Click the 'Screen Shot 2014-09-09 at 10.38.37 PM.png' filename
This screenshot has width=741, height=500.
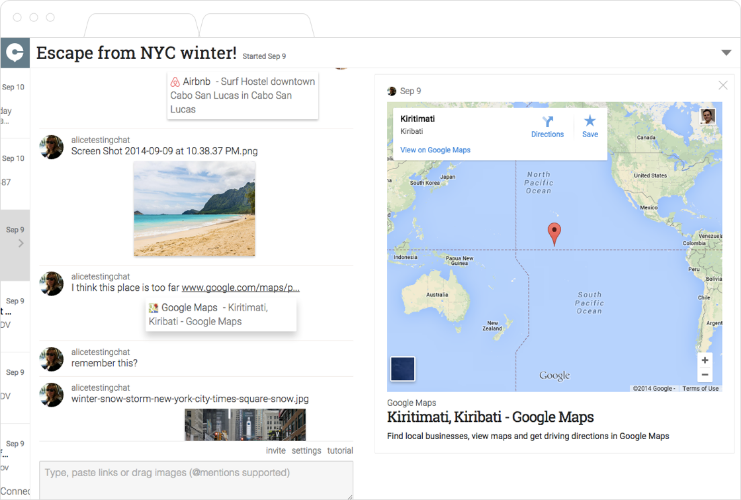tap(164, 151)
